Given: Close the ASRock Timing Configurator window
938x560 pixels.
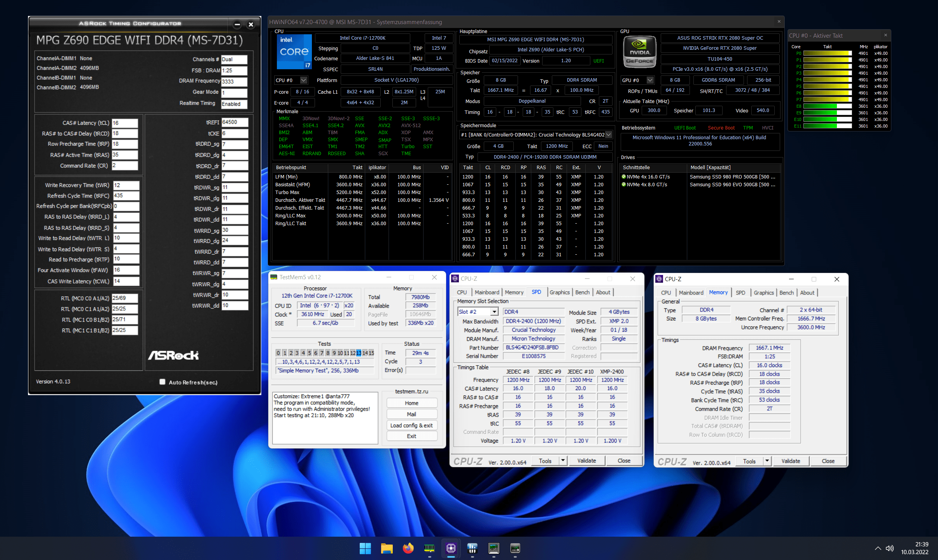Looking at the screenshot, I should point(251,24).
